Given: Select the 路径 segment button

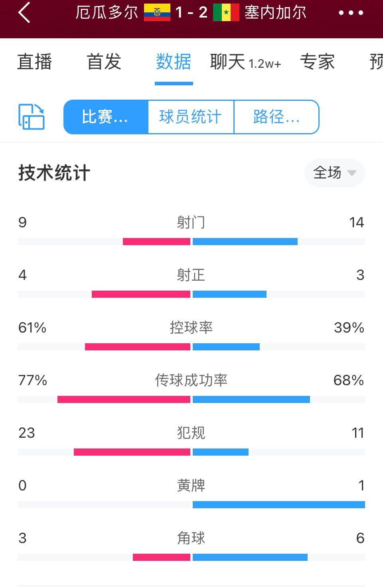Looking at the screenshot, I should pyautogui.click(x=276, y=117).
